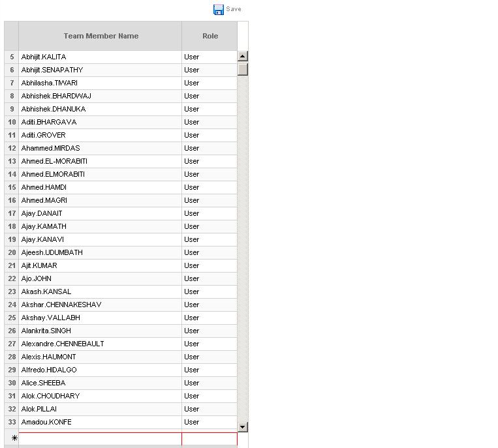Select row header number 5

12,57
